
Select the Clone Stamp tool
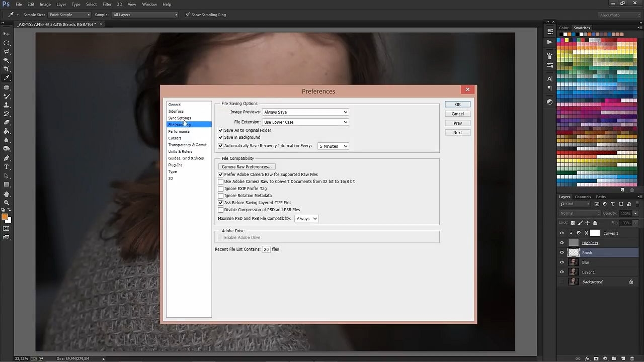click(x=7, y=105)
